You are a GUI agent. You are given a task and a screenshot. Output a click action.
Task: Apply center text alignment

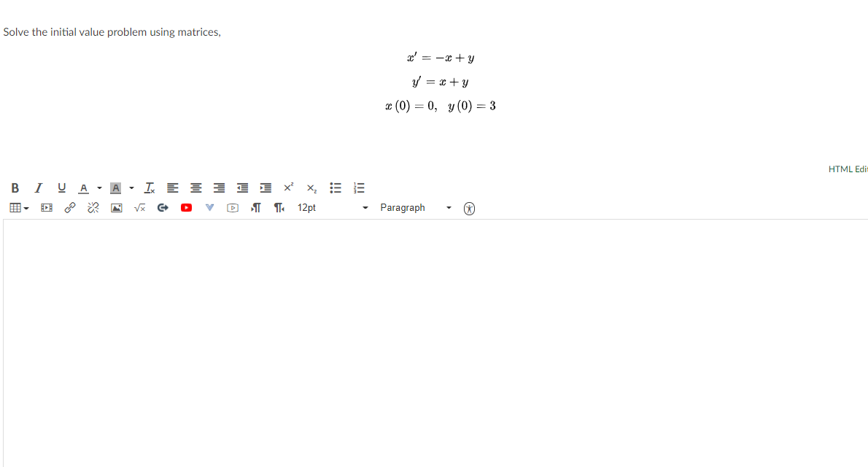(x=195, y=188)
